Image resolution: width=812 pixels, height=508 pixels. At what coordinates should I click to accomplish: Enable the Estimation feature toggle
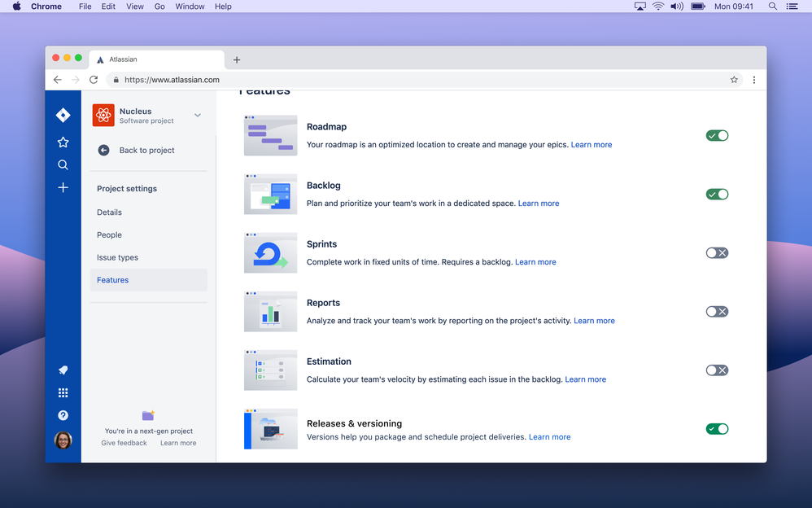pos(718,370)
